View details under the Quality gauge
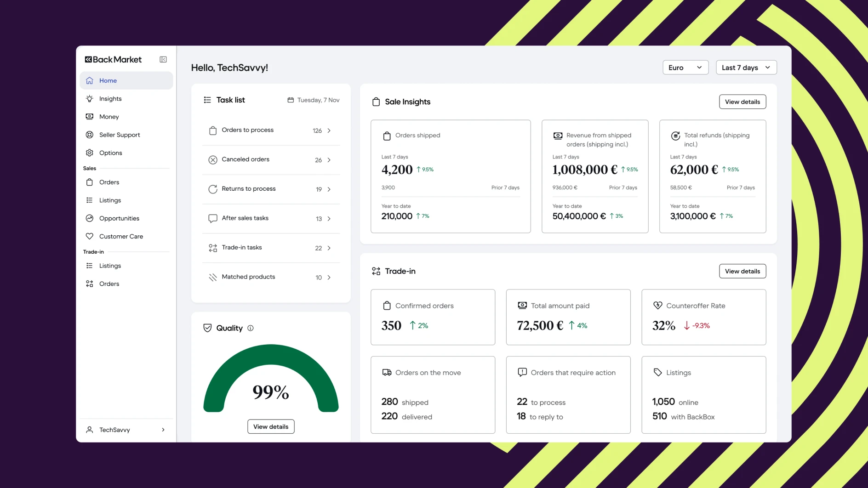Screen dimensions: 868x488 (x=271, y=426)
